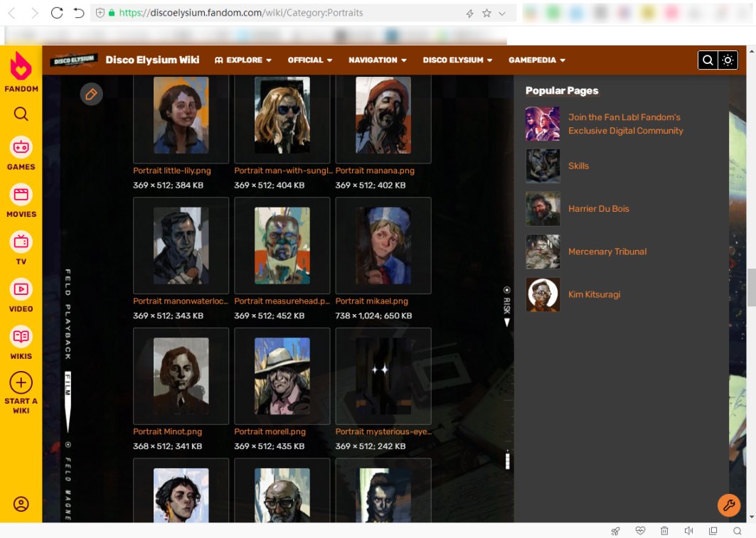Open Portrait morell.png link

pyautogui.click(x=270, y=431)
